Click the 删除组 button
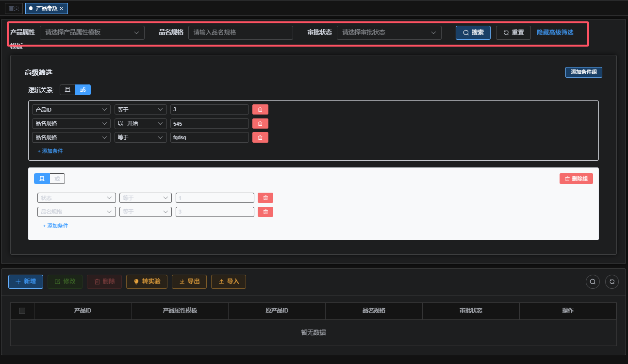The width and height of the screenshot is (628, 364). tap(576, 179)
